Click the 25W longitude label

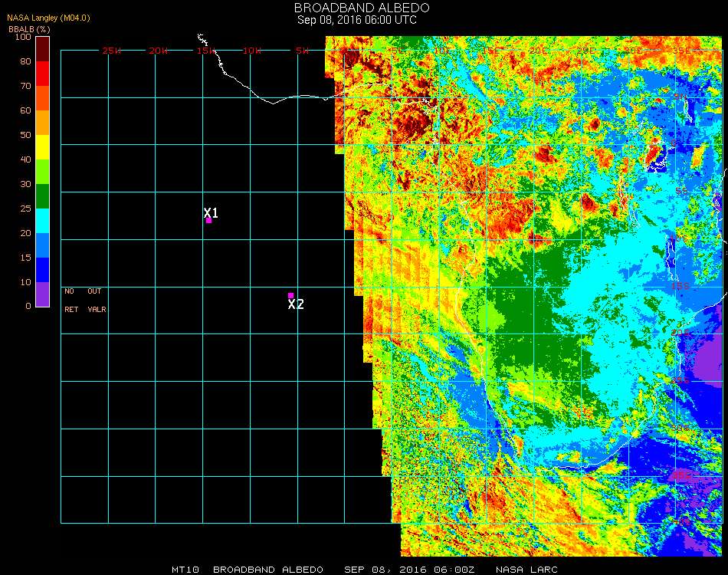(x=112, y=51)
